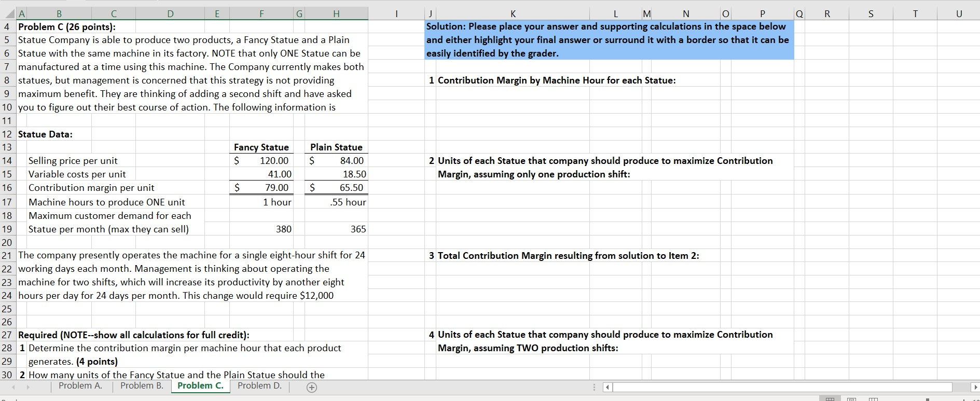
Task: Select the 365 maximum demand cell
Action: (x=336, y=229)
